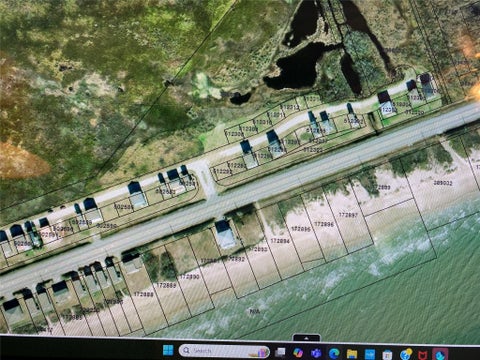Launch Microsoft Copilot from the taskbar
Image resolution: width=480 pixels, height=360 pixels.
tap(298, 352)
